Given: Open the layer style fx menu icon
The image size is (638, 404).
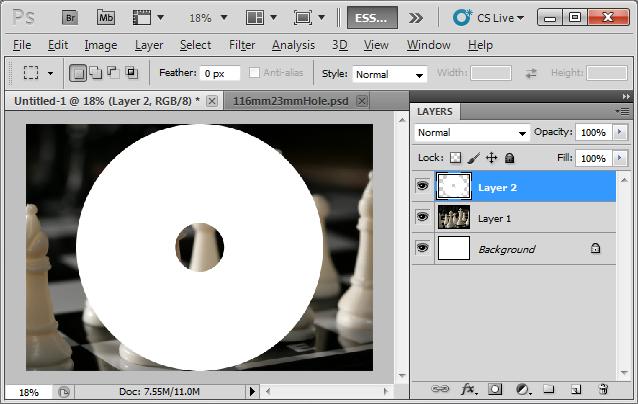Looking at the screenshot, I should click(468, 389).
